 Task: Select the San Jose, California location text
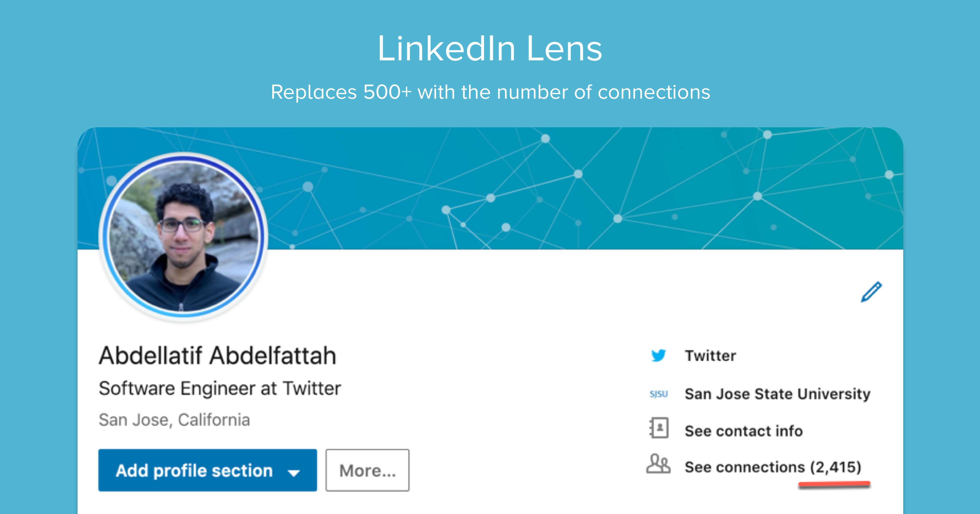pos(174,420)
